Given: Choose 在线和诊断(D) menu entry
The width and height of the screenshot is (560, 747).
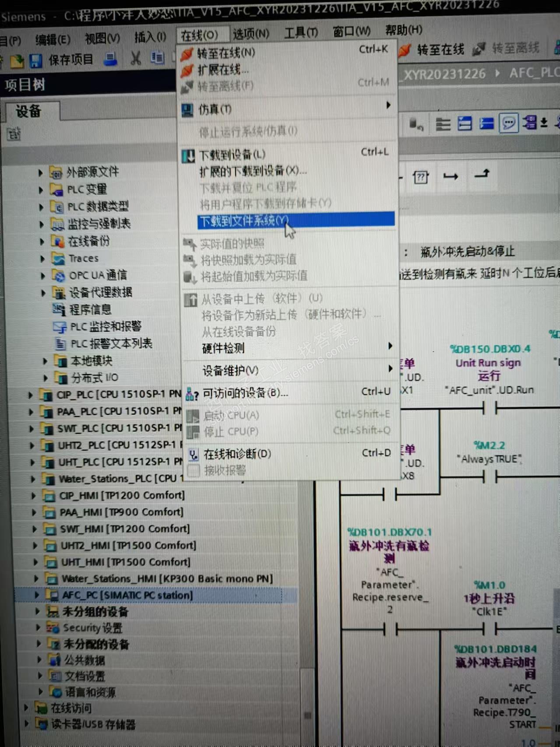Looking at the screenshot, I should point(237,454).
